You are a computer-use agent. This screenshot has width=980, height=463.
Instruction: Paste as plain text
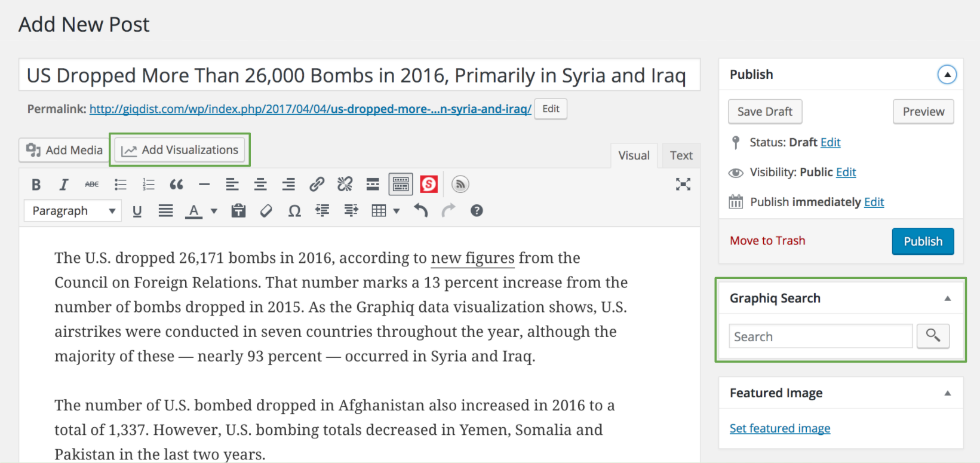(x=238, y=211)
